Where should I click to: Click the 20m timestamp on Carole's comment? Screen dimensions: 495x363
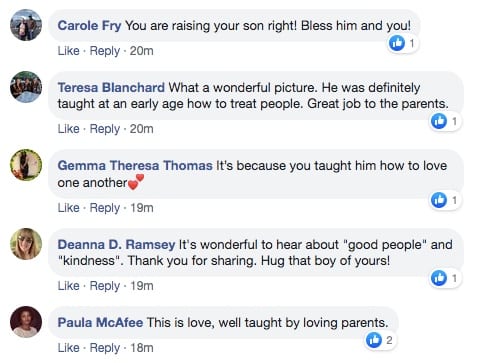coord(142,51)
